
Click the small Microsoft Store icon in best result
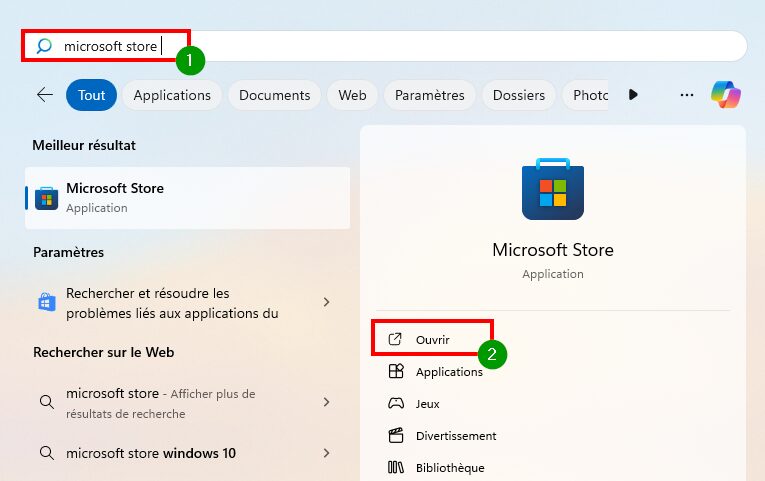point(46,198)
